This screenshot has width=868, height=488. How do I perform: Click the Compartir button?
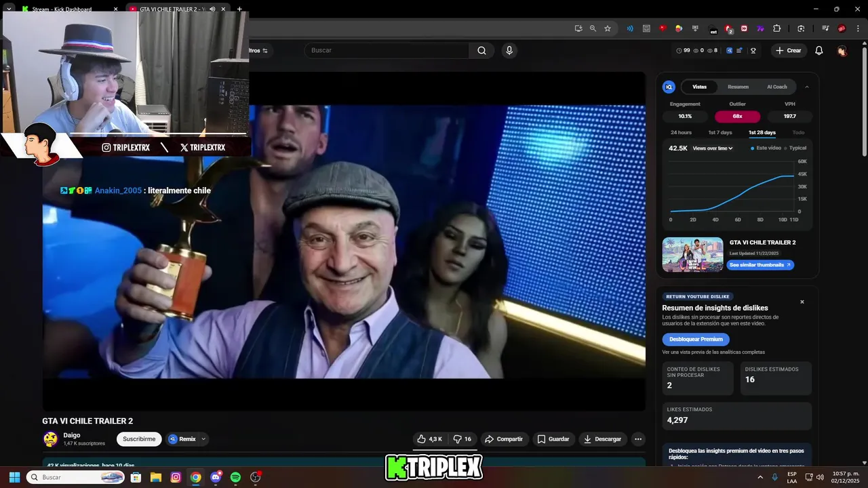click(x=504, y=439)
